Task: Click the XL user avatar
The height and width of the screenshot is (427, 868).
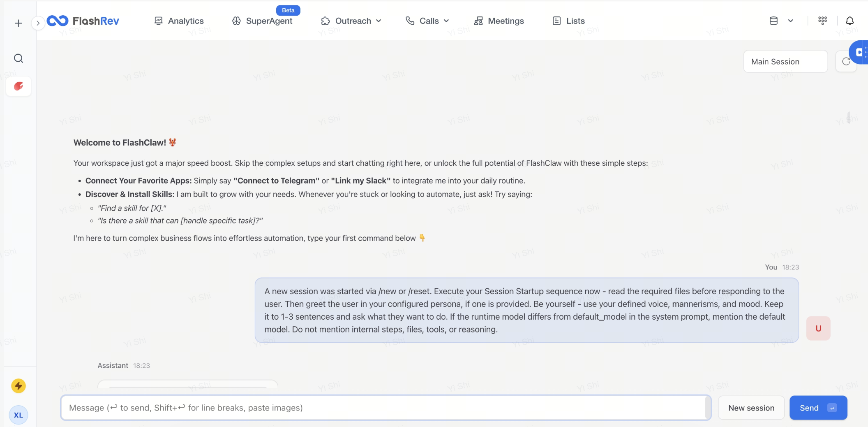Action: pyautogui.click(x=18, y=415)
